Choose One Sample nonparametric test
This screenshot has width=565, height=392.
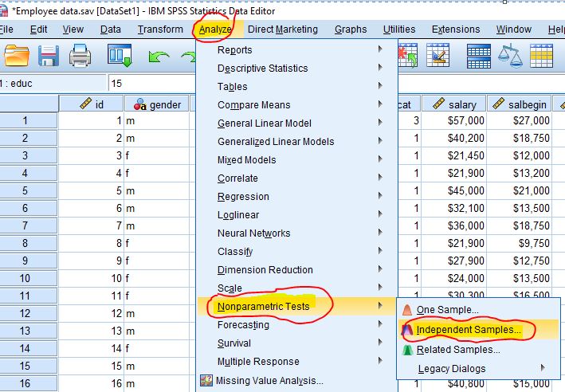[x=478, y=310]
